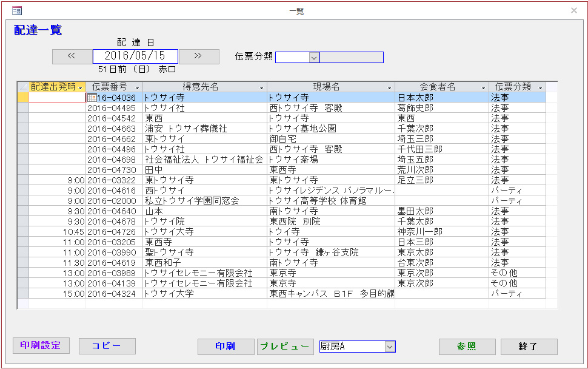Close the 一覧 window
The image size is (588, 369).
[574, 10]
